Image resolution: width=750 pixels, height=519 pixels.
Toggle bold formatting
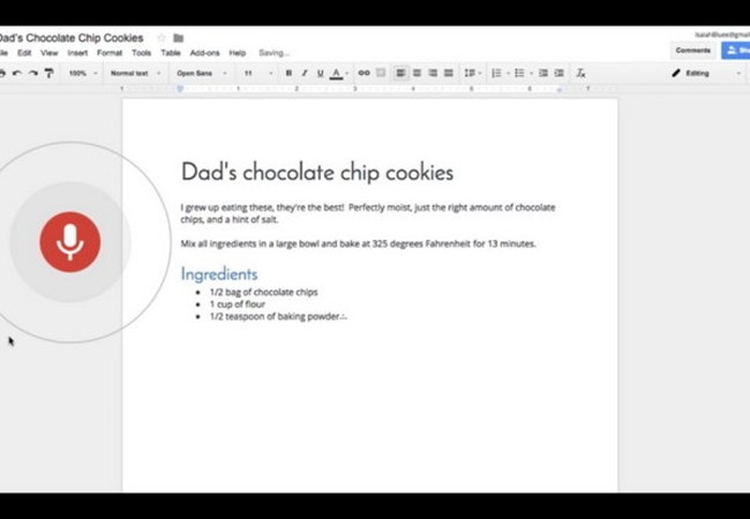point(289,73)
